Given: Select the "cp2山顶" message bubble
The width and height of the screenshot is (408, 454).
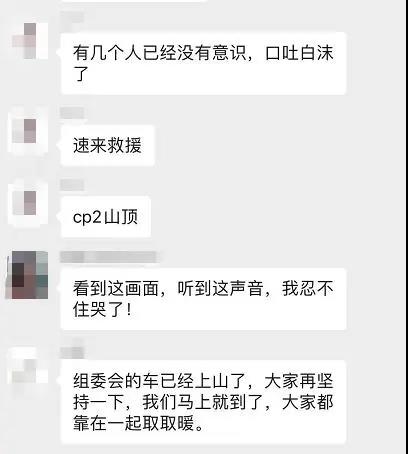Looking at the screenshot, I should 106,217.
